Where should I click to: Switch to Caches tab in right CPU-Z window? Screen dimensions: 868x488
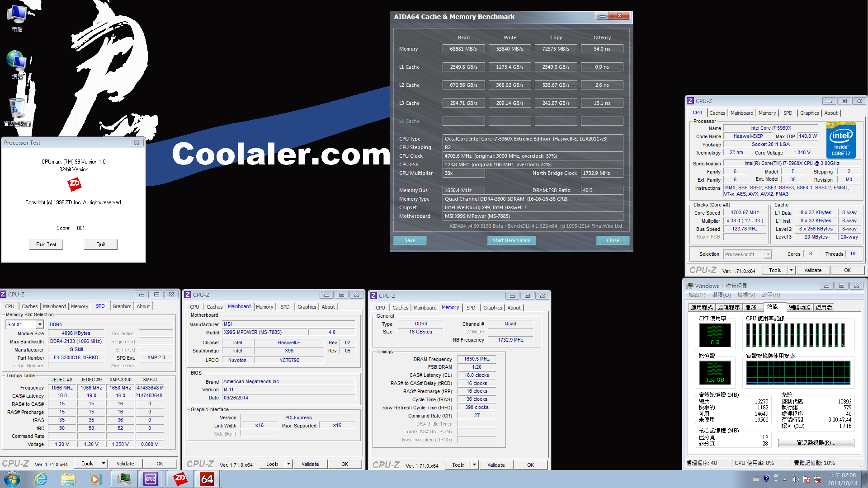pos(717,113)
